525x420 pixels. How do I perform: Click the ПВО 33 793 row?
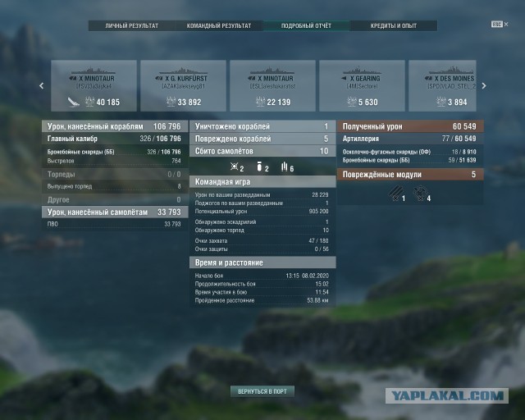coord(115,224)
